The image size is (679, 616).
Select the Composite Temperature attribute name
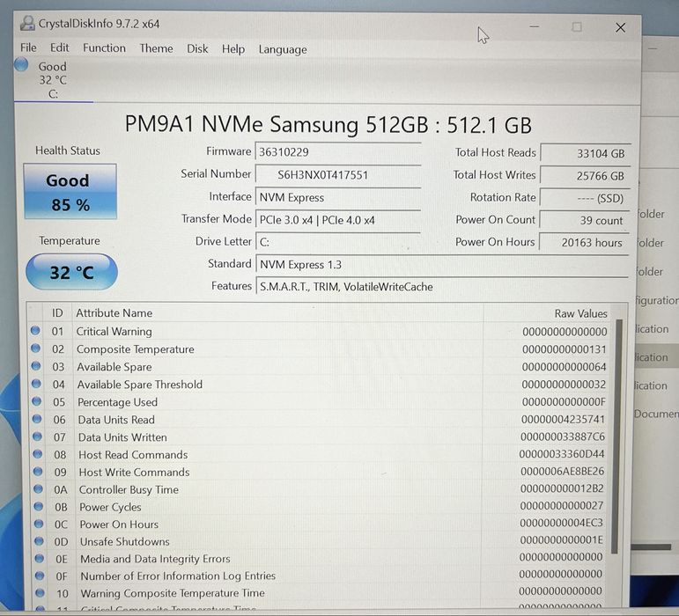(136, 349)
